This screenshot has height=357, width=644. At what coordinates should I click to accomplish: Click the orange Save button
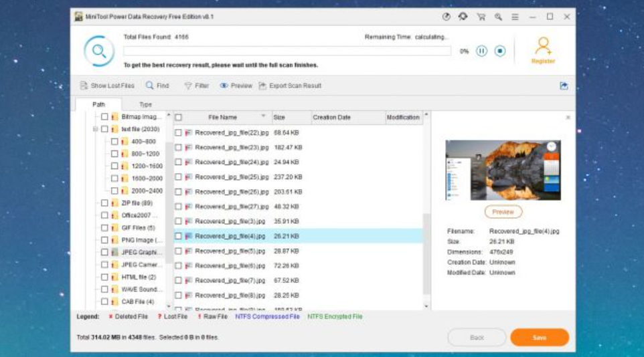pyautogui.click(x=539, y=338)
